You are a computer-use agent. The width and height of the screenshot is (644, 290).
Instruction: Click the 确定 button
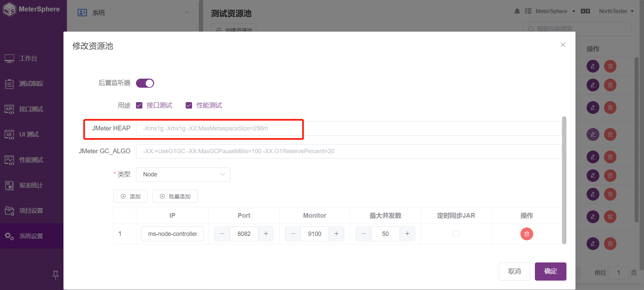pyautogui.click(x=551, y=271)
